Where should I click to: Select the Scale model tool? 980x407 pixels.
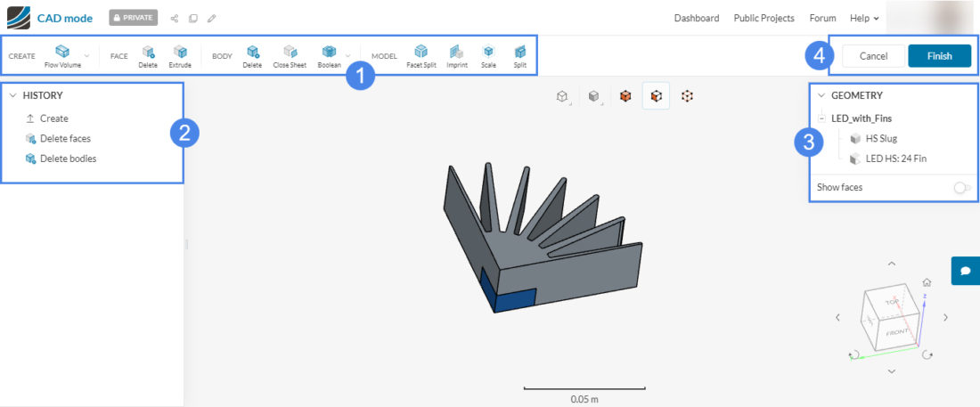point(488,55)
